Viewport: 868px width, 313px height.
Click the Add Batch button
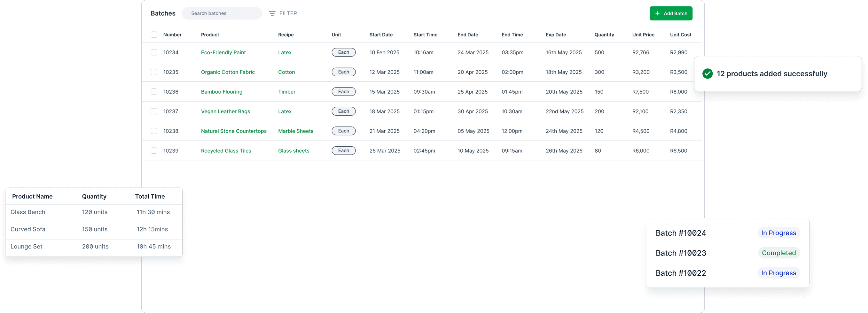[670, 13]
